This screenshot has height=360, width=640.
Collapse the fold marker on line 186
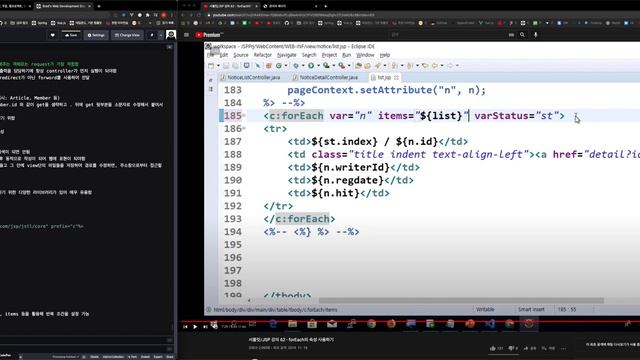click(x=244, y=129)
